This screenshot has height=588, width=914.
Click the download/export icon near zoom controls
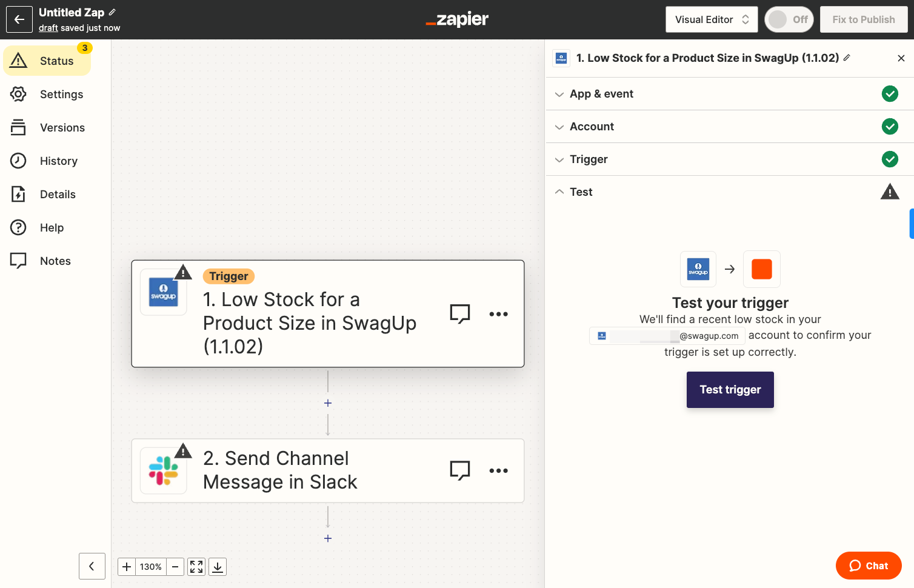pyautogui.click(x=218, y=567)
